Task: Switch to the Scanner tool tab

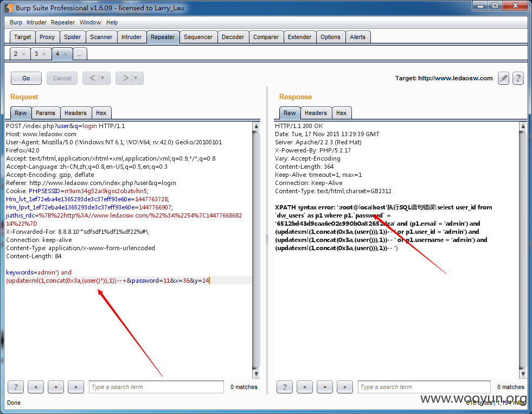Action: (x=101, y=37)
